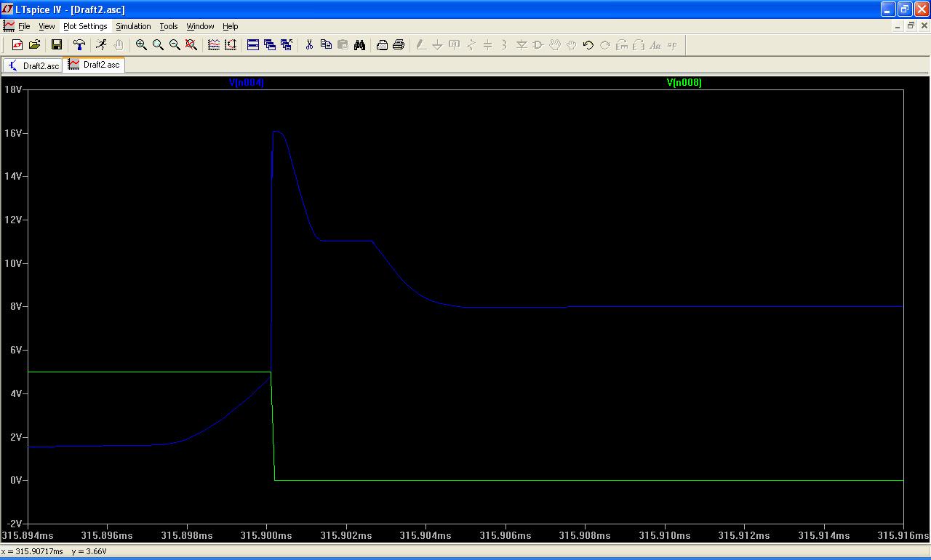The height and width of the screenshot is (560, 931).
Task: Click the Undo arrow icon
Action: [588, 45]
